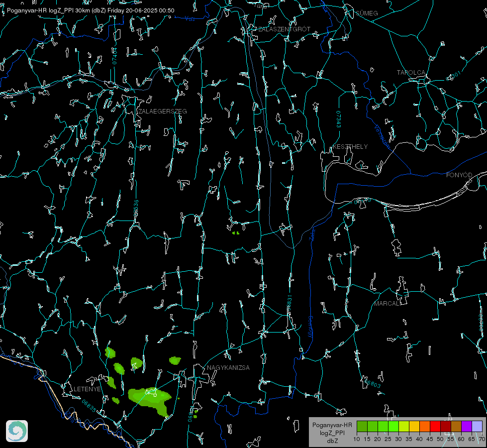Select the 45–50 dBZ bright red legend swatch

click(x=435, y=426)
